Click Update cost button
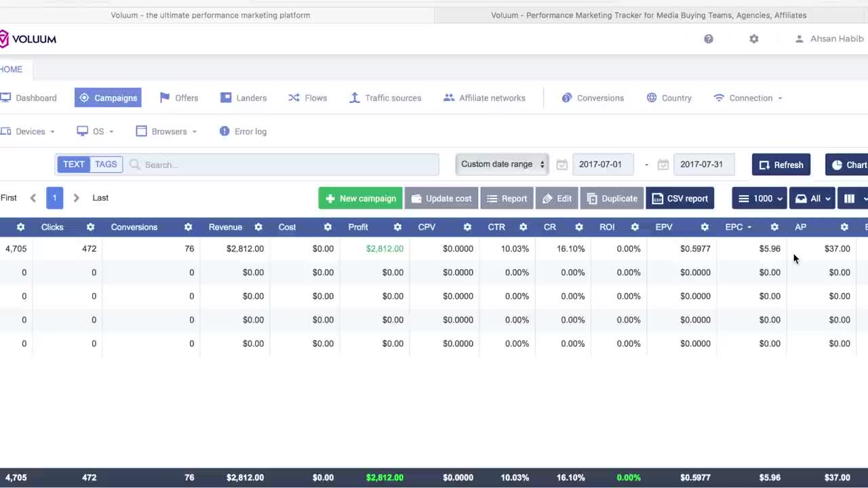The height and width of the screenshot is (488, 868). (x=441, y=199)
